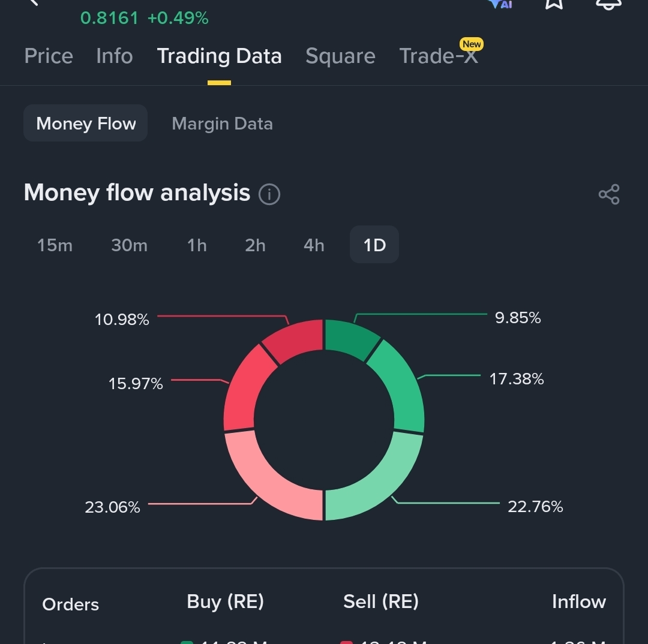Select the Margin Data section
This screenshot has width=648, height=644.
223,124
